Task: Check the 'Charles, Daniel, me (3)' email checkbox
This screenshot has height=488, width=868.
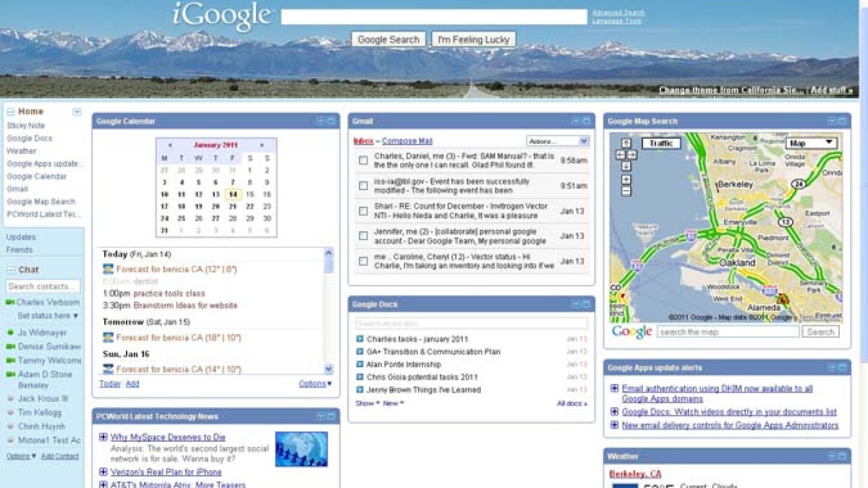Action: 363,160
